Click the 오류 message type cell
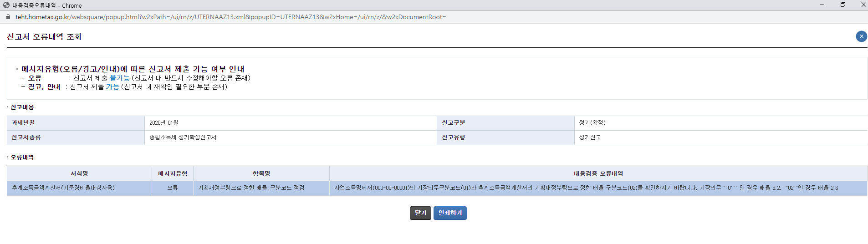The image size is (868, 244). pyautogui.click(x=173, y=188)
